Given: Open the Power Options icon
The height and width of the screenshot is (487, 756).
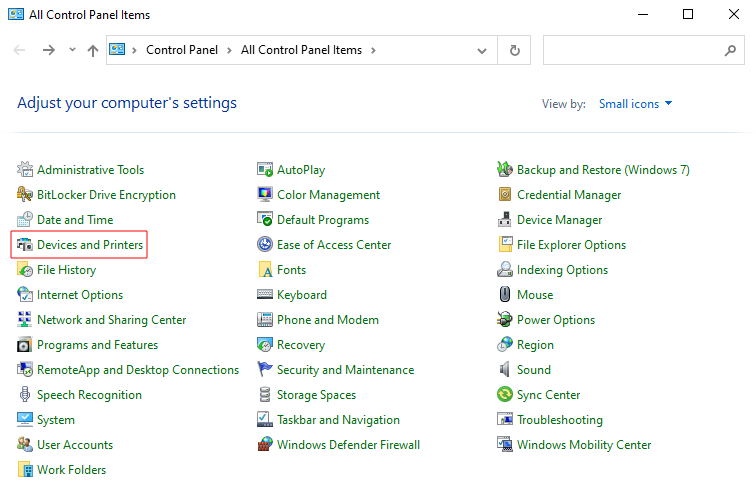Looking at the screenshot, I should click(x=506, y=320).
